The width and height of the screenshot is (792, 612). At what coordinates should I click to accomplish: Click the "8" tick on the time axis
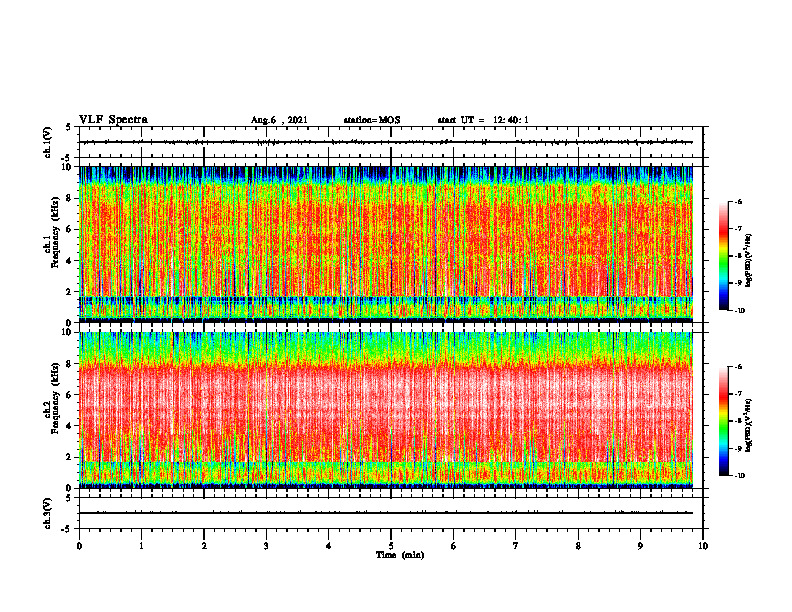click(x=578, y=546)
